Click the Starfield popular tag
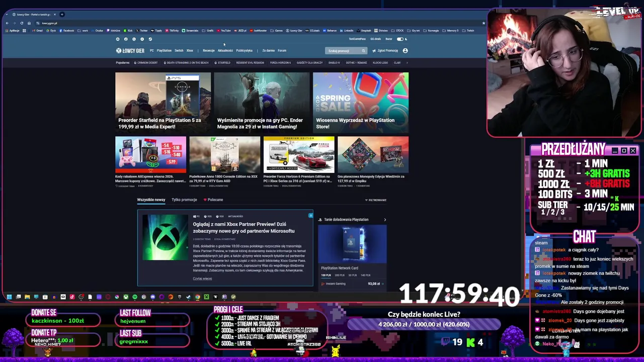 (222, 63)
